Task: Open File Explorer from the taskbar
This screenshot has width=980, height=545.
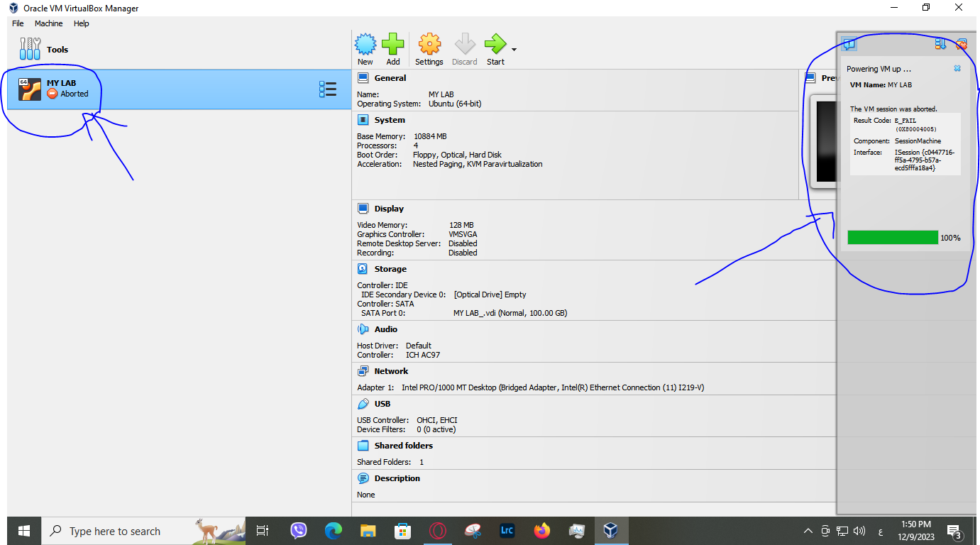Action: [368, 531]
